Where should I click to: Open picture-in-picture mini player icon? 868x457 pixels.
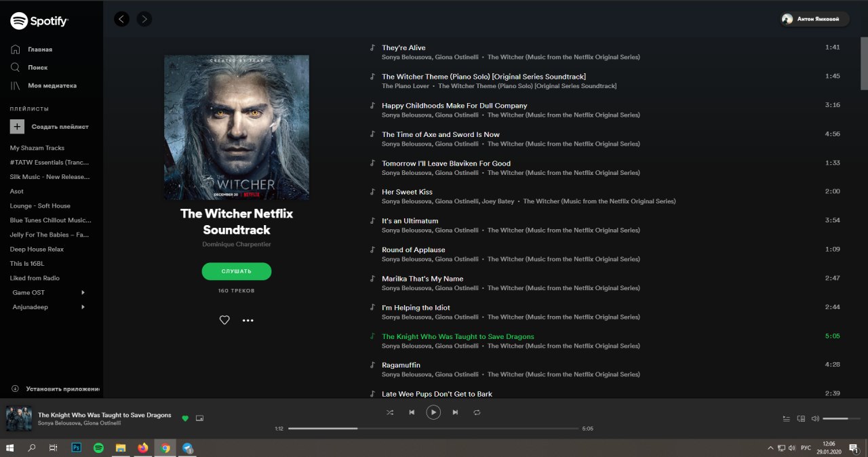point(199,418)
